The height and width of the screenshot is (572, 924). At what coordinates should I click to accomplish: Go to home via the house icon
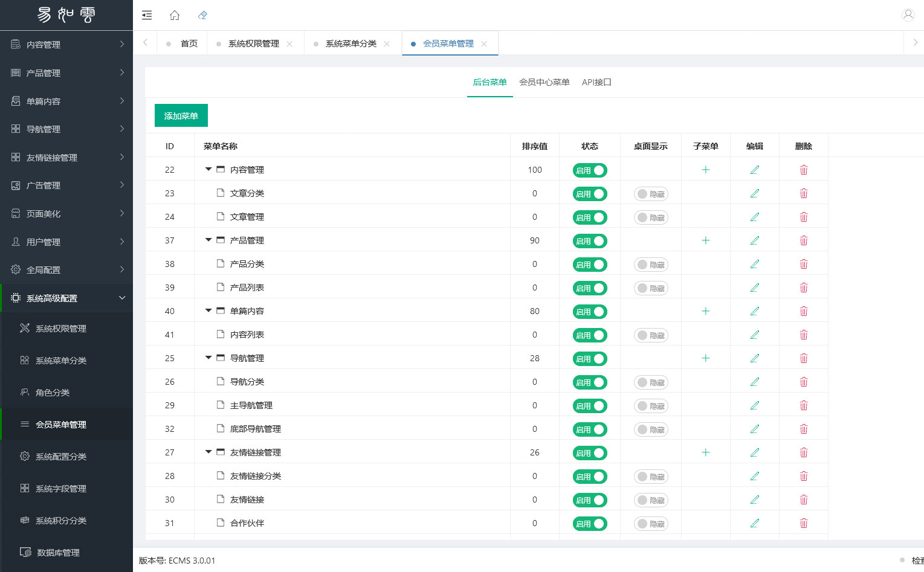click(x=175, y=15)
